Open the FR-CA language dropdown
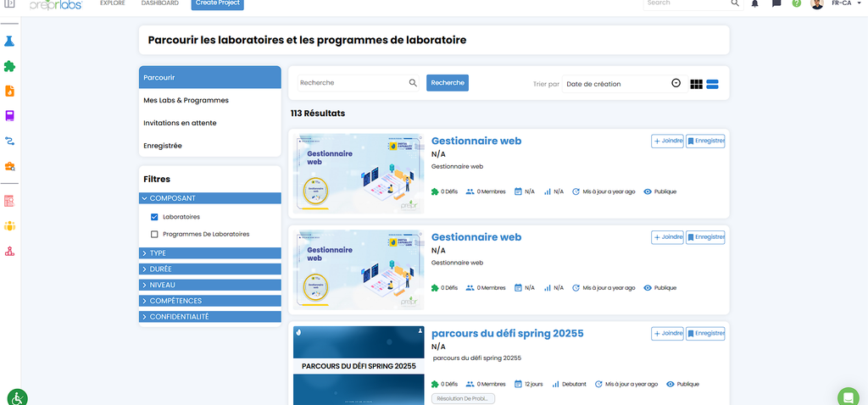The image size is (868, 405). (845, 3)
